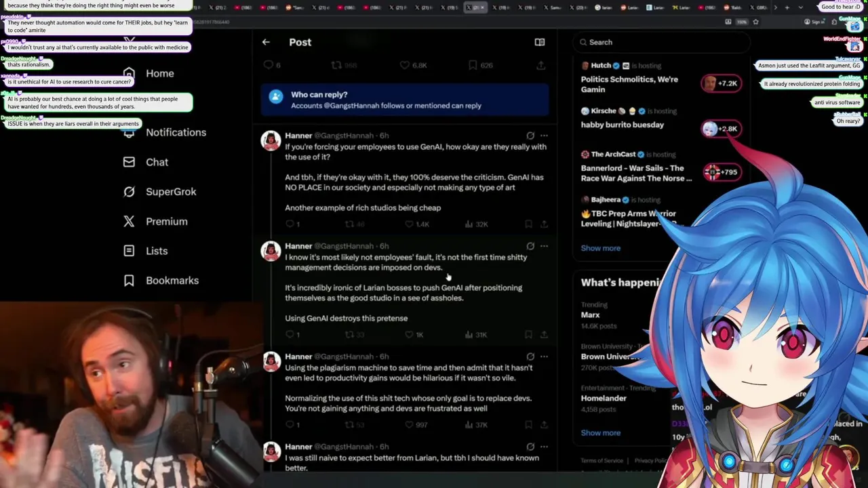868x488 pixels.
Task: Repost the 'GenAI destroys this pretense' post
Action: [354, 334]
